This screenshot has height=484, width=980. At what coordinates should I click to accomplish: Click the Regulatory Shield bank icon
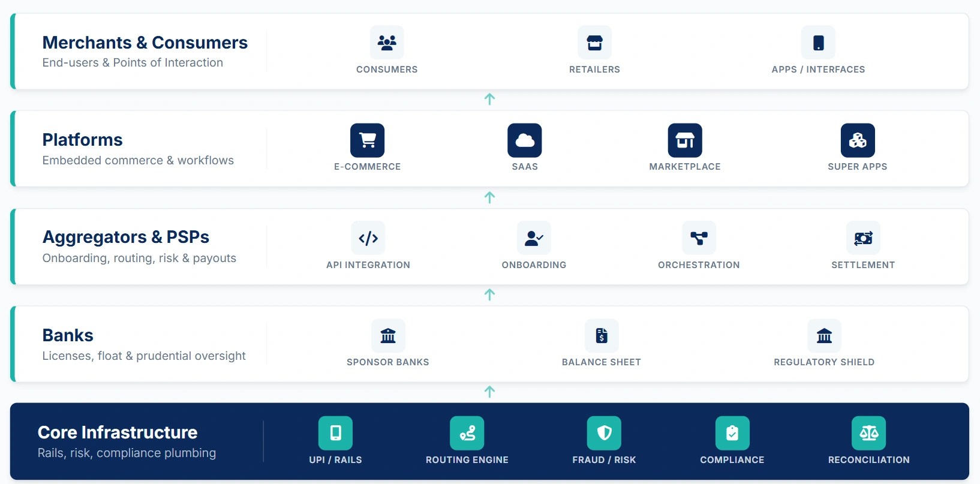coord(824,336)
